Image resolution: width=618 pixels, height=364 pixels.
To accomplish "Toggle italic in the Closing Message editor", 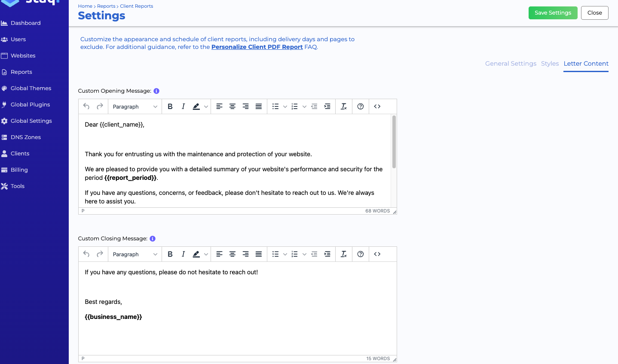I will [x=183, y=254].
